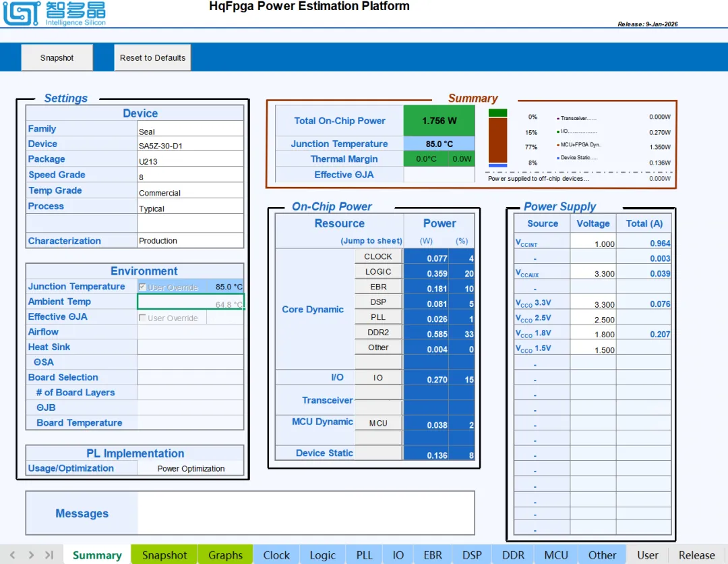Open the DDR sheet tab
The width and height of the screenshot is (728, 564).
[x=513, y=555]
